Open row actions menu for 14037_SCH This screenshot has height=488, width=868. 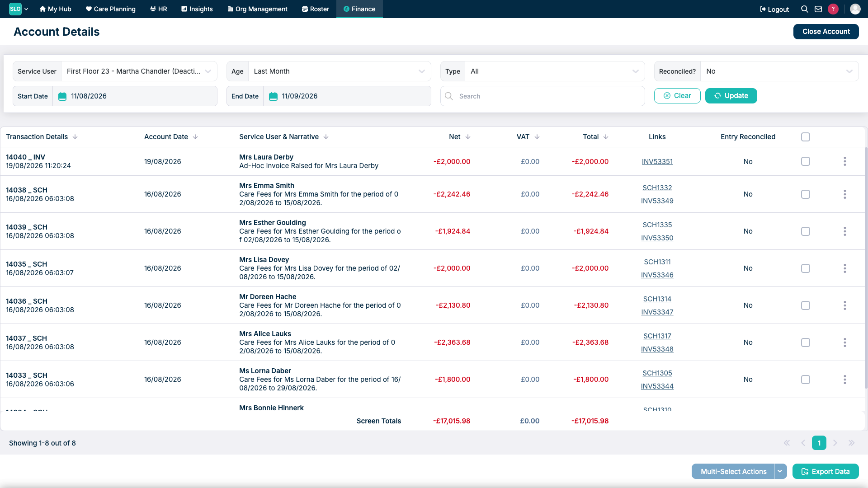pos(844,343)
